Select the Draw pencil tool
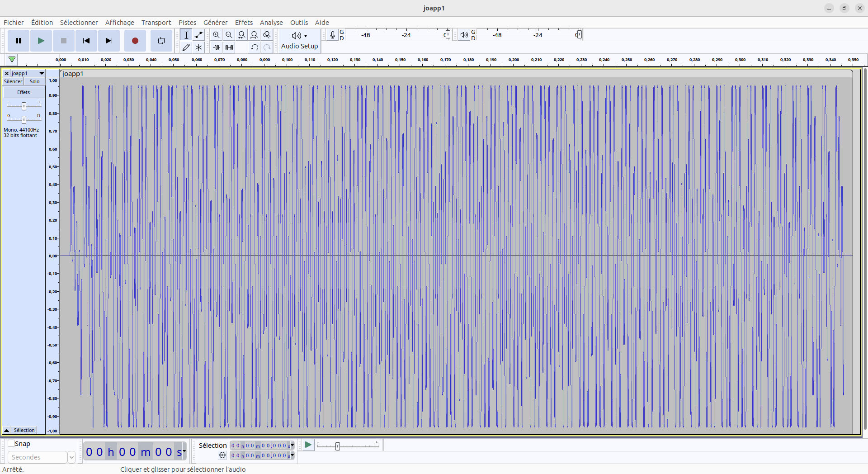The width and height of the screenshot is (868, 474). 186,47
